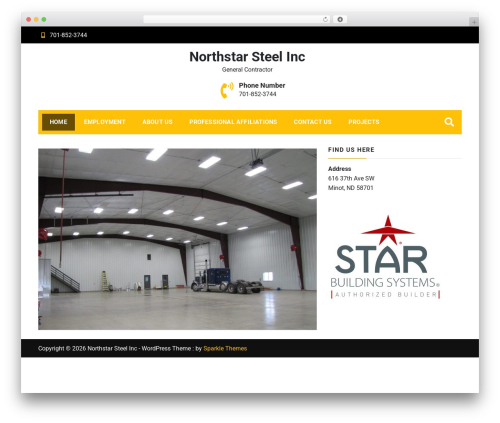Image resolution: width=500 pixels, height=423 pixels.
Task: Click the red close window dot
Action: (x=29, y=19)
